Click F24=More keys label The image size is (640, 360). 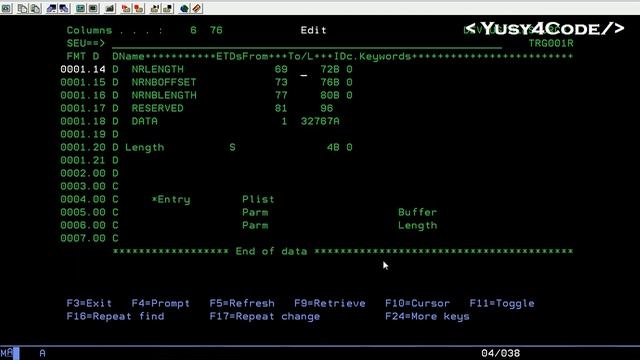pos(427,316)
